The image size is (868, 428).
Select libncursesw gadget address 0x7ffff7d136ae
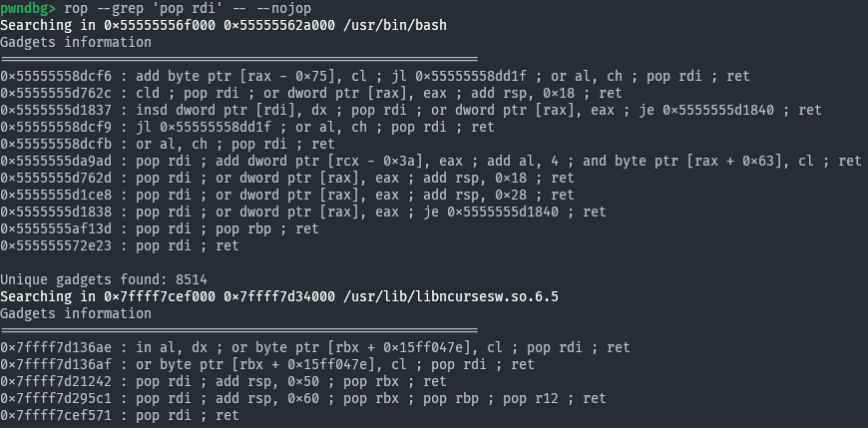[x=59, y=347]
